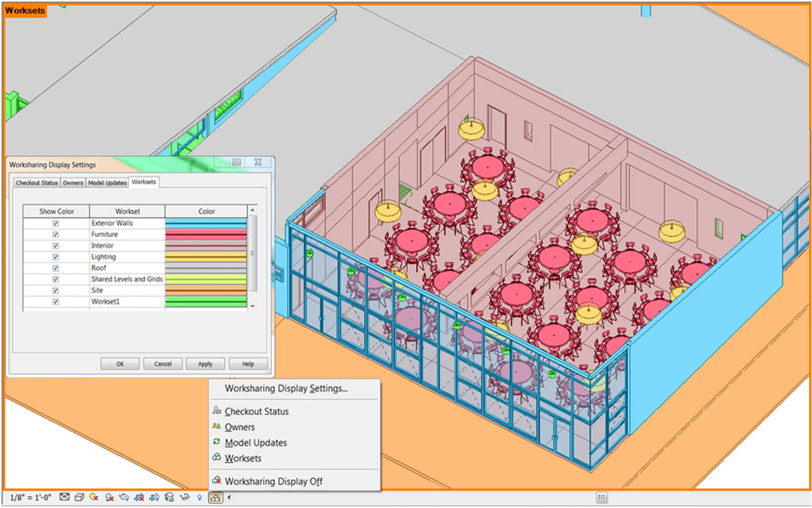Screen dimensions: 812x508
Task: Uncheck Show Color for Furniture workset
Action: 56,234
